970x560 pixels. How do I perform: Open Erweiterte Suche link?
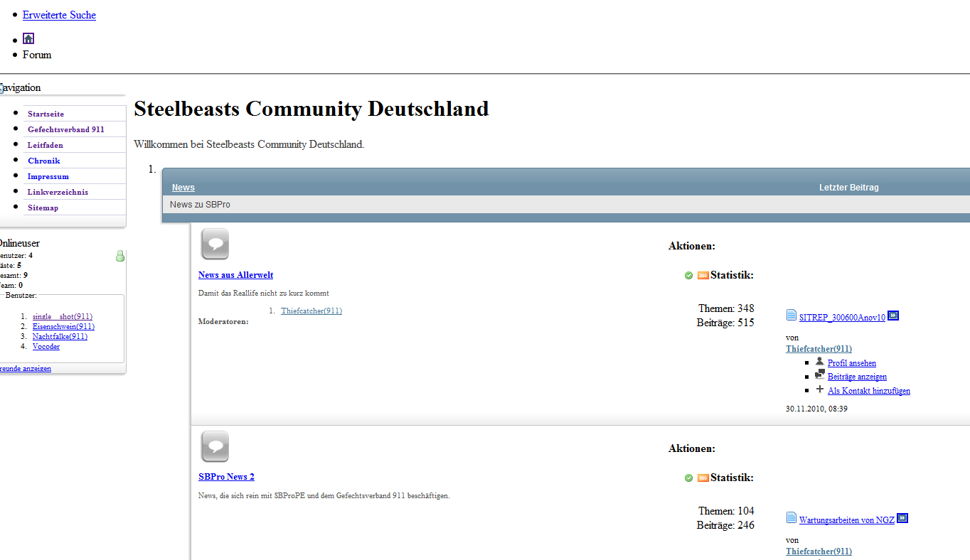59,15
